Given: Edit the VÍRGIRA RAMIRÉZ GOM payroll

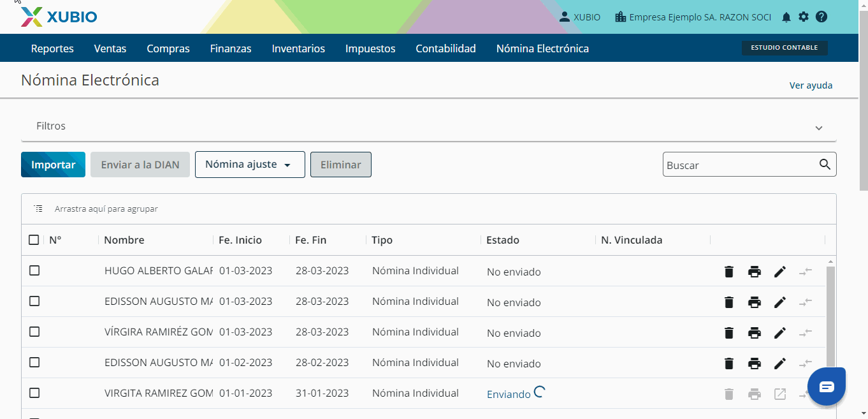Looking at the screenshot, I should pos(780,333).
